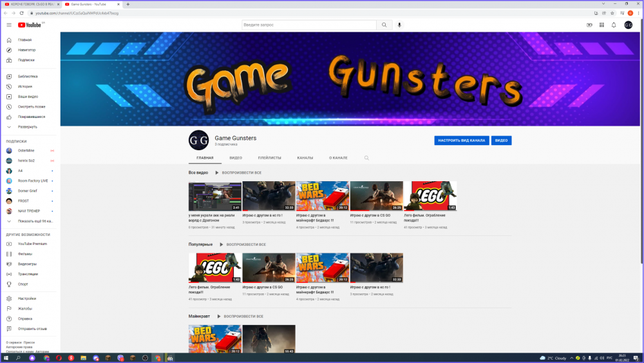
Task: Switch to КАНАЛЫ channel tab
Action: coord(305,158)
